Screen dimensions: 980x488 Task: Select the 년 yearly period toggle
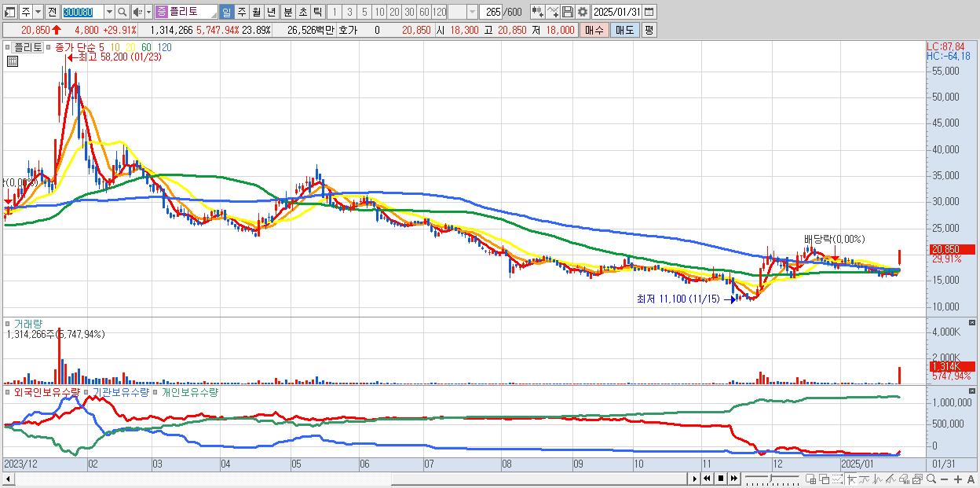(x=271, y=13)
